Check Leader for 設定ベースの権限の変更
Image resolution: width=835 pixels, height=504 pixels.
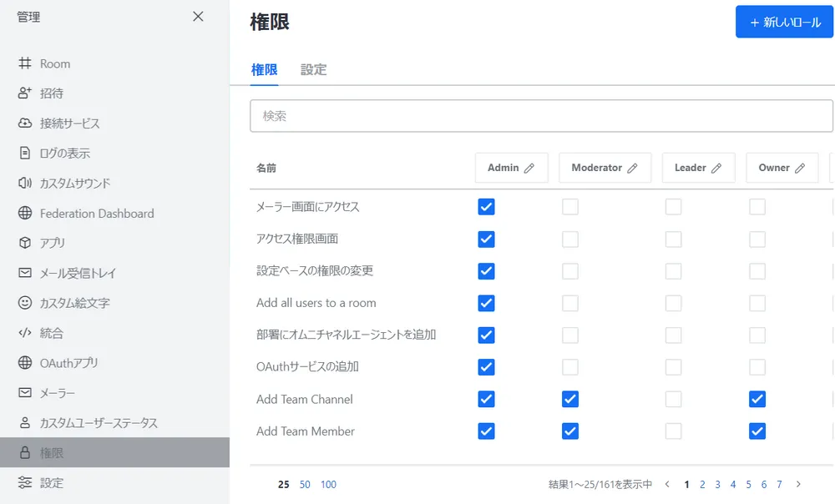pos(674,271)
